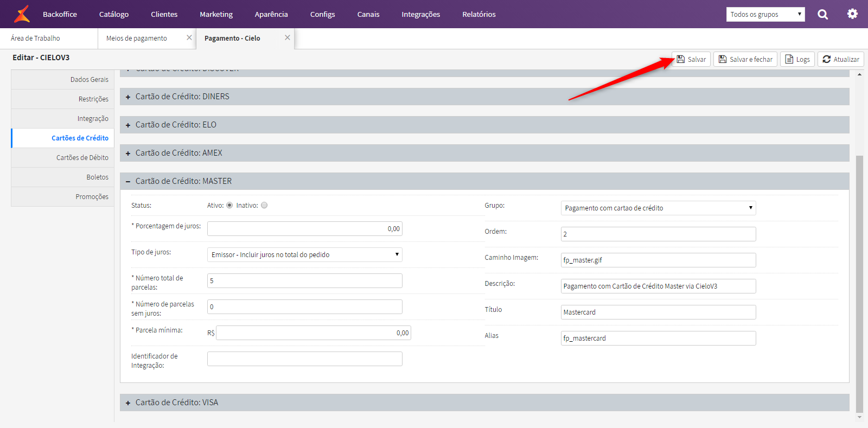The height and width of the screenshot is (428, 868).
Task: Switch to the Área de Trabalho tab
Action: point(49,39)
